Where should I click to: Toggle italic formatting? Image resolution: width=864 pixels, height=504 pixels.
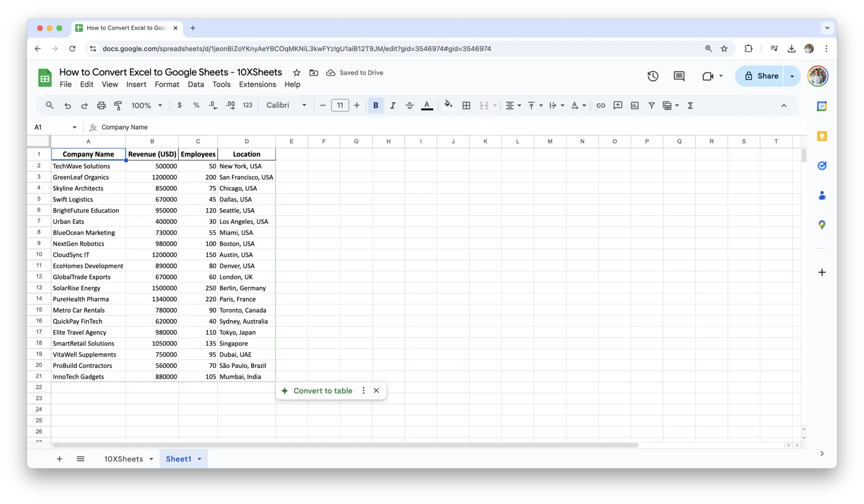[392, 105]
